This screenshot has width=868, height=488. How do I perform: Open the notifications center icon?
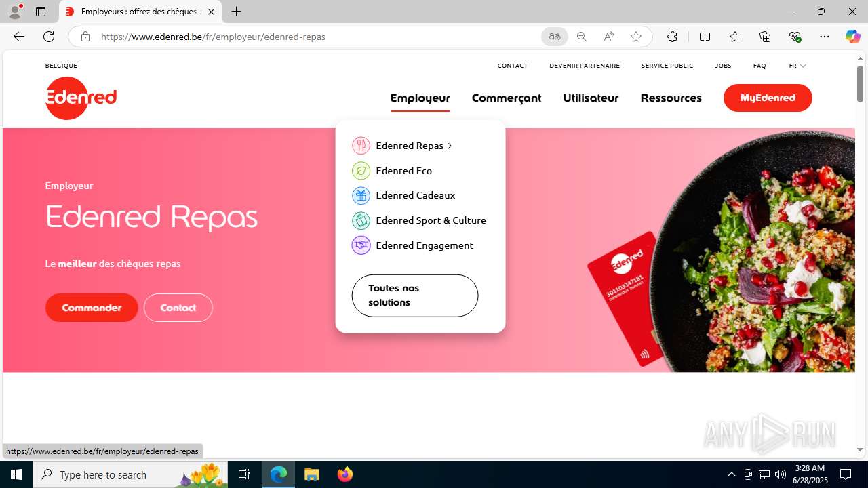pos(846,474)
